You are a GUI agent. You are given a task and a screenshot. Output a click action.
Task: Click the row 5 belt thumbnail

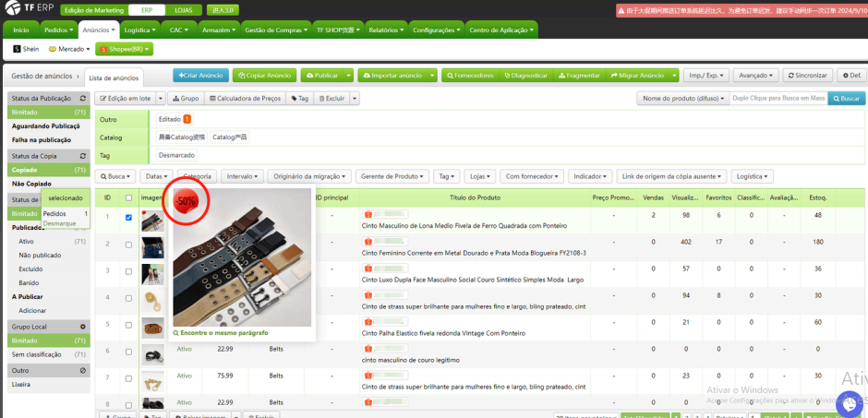152,328
